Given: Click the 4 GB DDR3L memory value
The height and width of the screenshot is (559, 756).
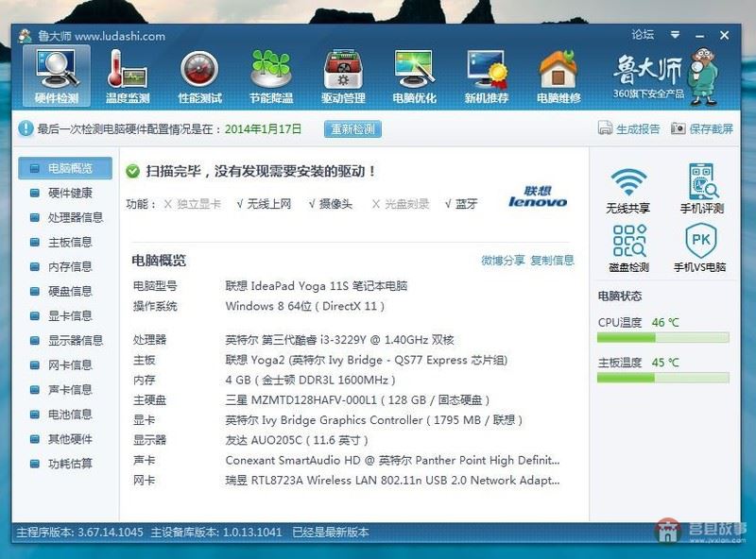Looking at the screenshot, I should tap(311, 381).
